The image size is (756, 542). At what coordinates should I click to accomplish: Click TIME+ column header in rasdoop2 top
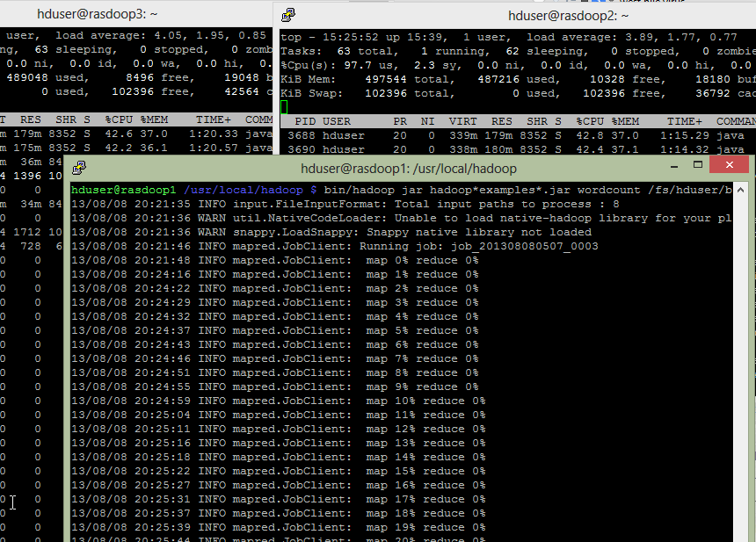click(x=684, y=121)
